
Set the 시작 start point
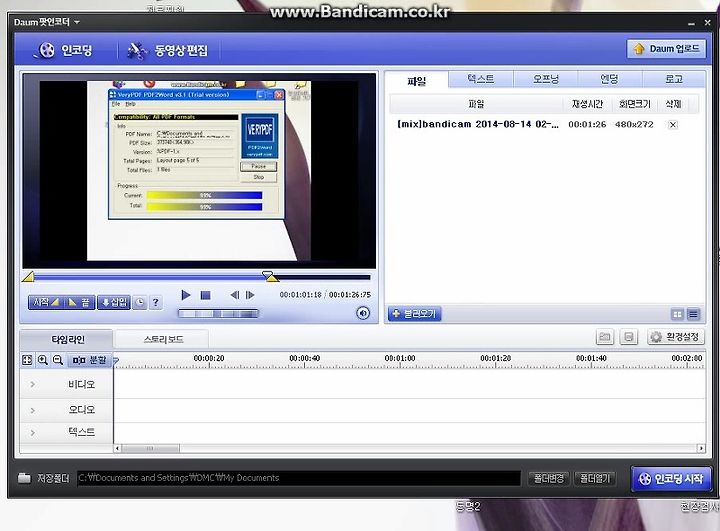[x=45, y=302]
